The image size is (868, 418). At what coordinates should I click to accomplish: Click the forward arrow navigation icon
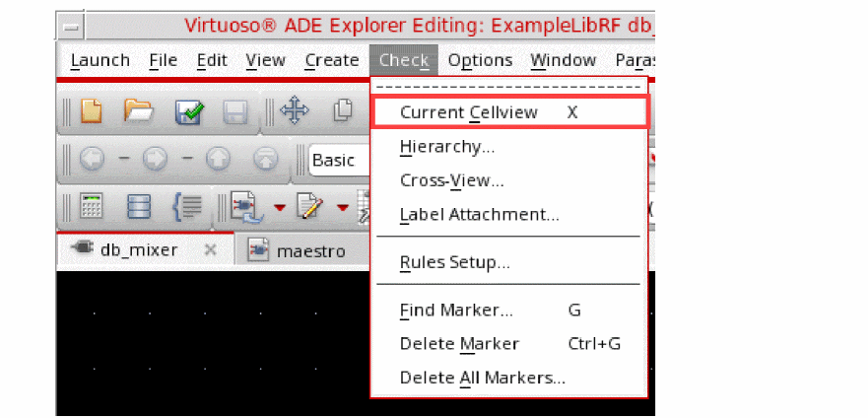pos(154,160)
